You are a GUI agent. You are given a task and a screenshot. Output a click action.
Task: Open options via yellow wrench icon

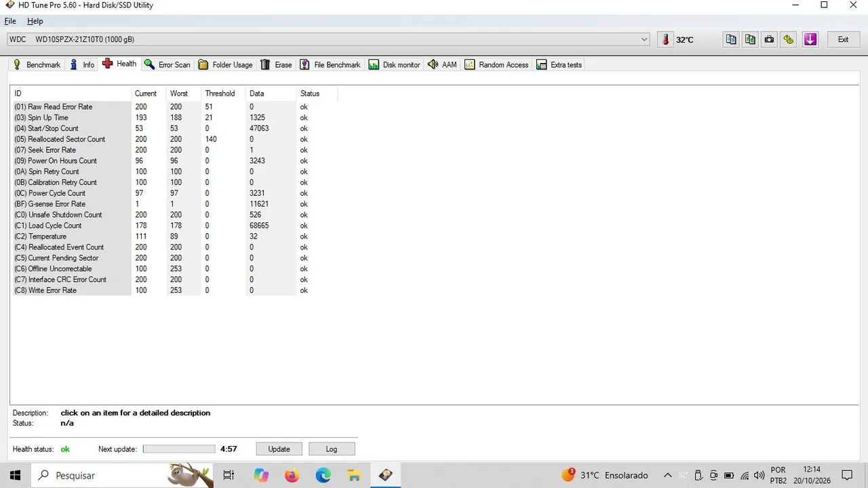788,39
